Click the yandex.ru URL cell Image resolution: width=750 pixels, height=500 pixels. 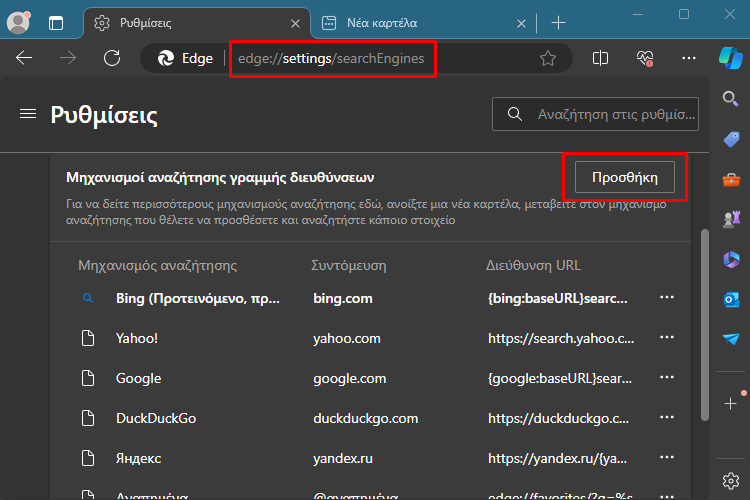coord(557,458)
